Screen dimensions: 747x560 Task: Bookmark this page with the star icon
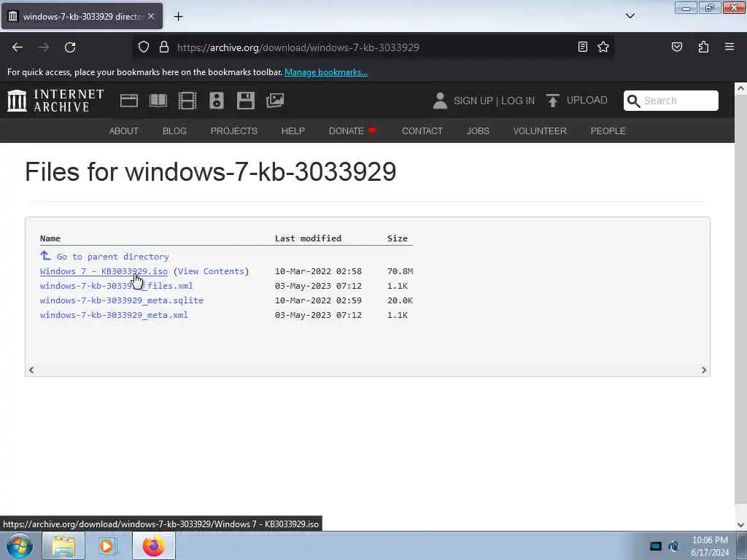603,47
